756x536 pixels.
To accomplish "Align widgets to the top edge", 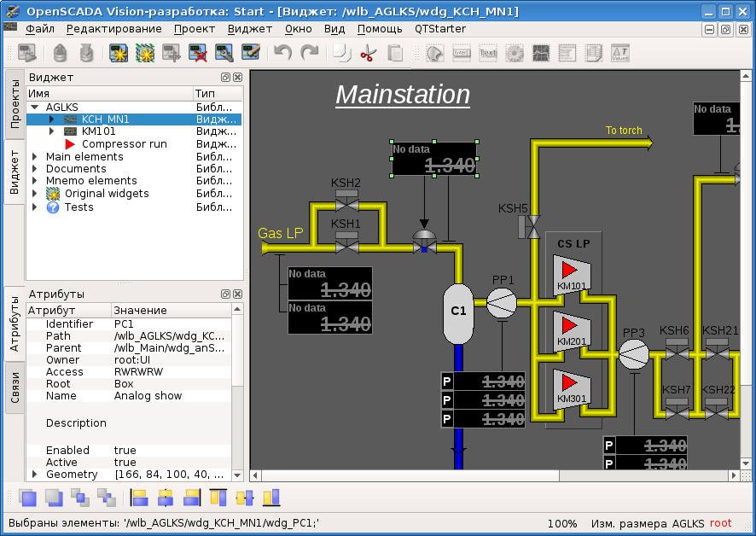I will (x=218, y=498).
